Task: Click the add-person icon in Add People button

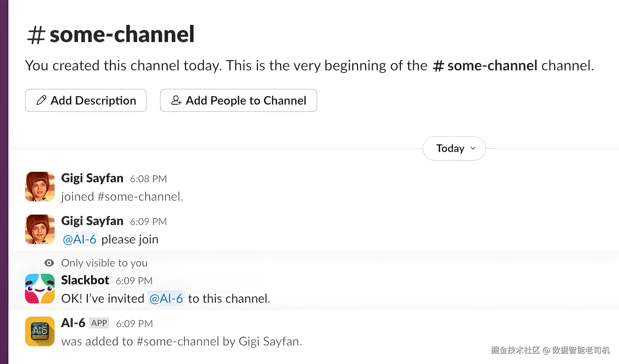Action: 176,100
